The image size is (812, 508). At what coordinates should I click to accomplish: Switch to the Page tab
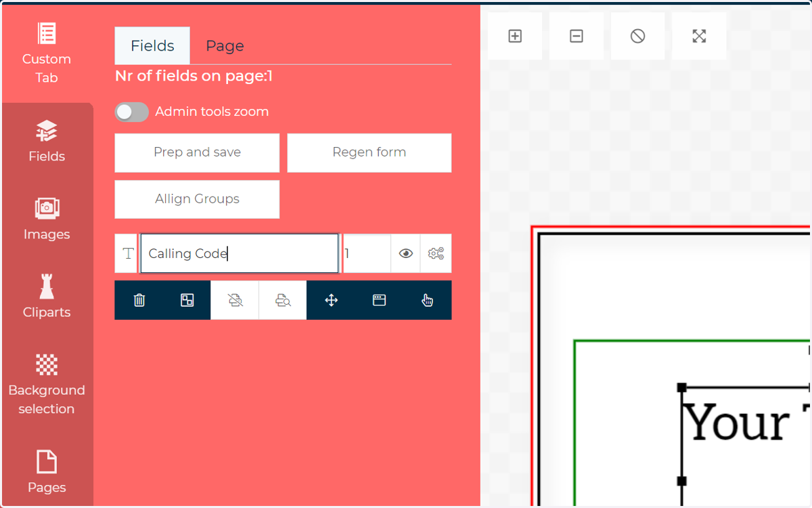click(225, 45)
